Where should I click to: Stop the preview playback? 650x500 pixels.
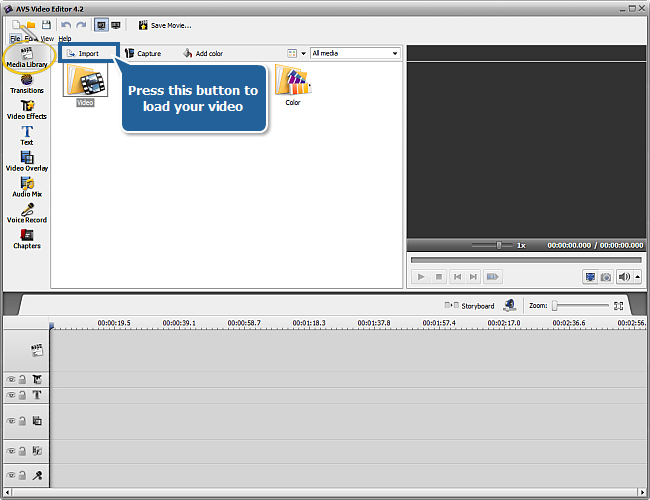click(x=439, y=277)
